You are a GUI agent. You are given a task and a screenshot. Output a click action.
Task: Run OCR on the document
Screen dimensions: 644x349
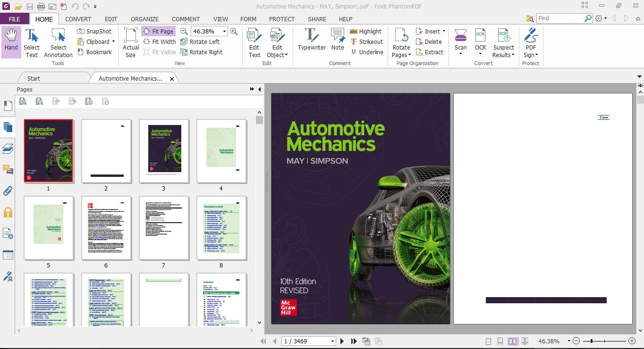(x=480, y=42)
